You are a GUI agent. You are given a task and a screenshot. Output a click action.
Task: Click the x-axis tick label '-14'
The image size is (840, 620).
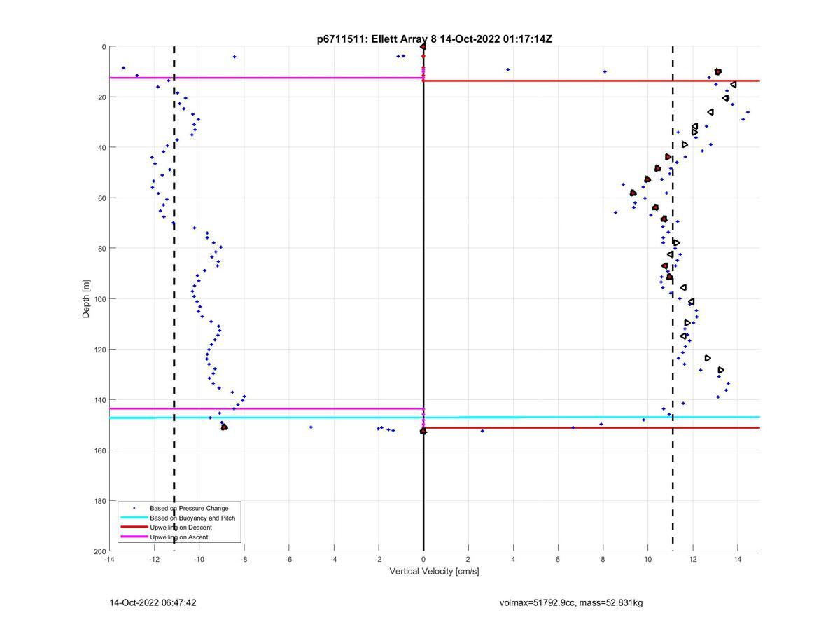(x=109, y=559)
